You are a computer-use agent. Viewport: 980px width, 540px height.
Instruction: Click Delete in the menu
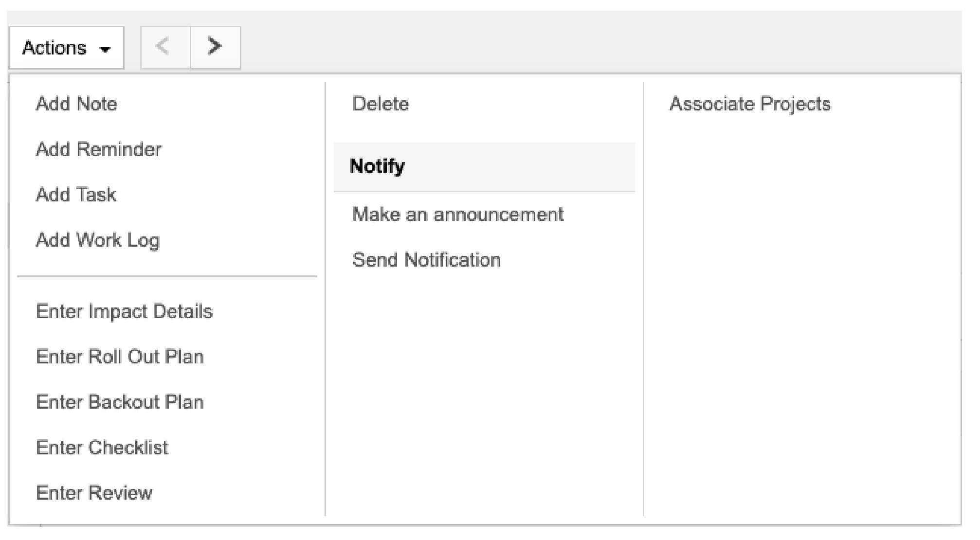[x=381, y=104]
